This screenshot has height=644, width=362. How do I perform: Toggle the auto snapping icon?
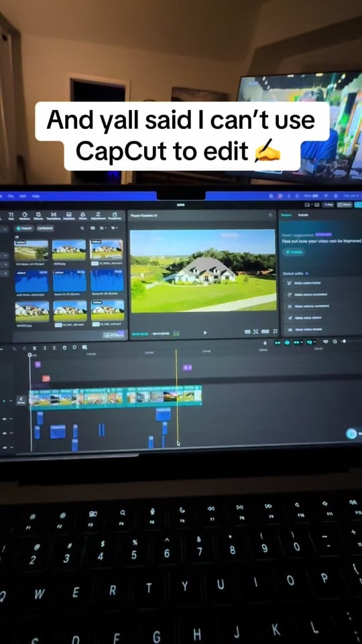[287, 342]
